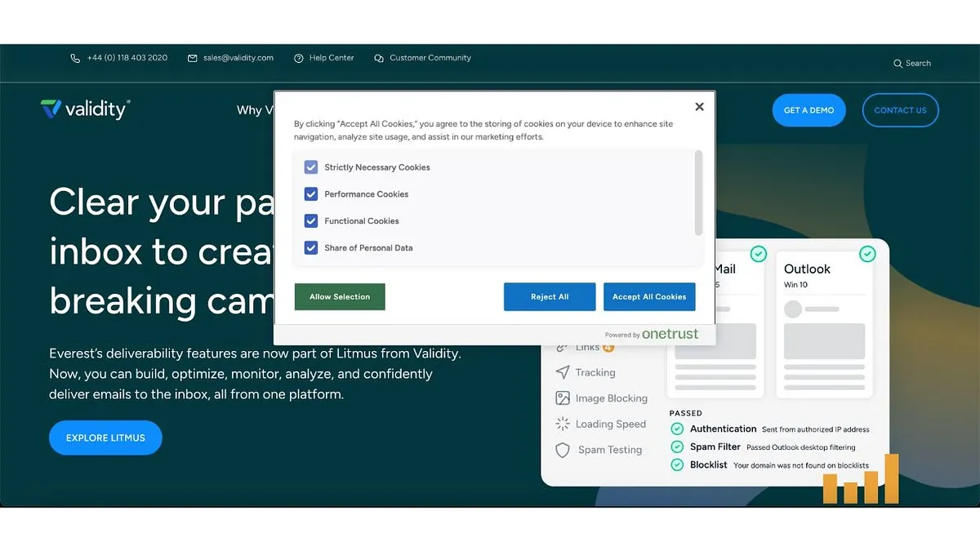This screenshot has width=980, height=551.
Task: Click the Help Center question mark icon
Action: [299, 59]
